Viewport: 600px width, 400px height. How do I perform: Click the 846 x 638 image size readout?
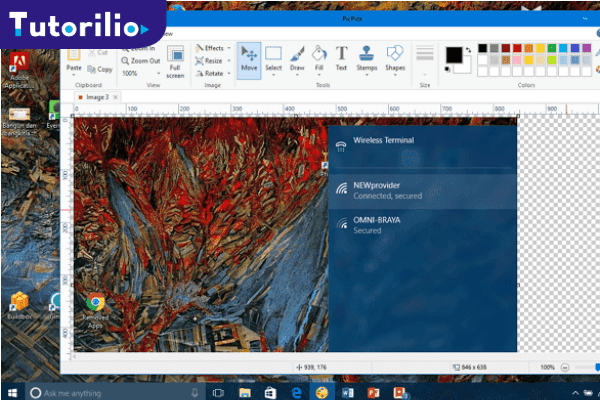(x=470, y=367)
